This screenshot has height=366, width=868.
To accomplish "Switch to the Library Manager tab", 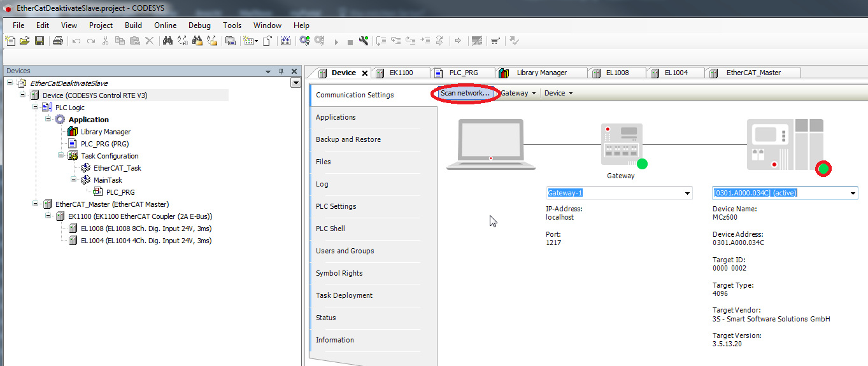I will click(541, 73).
